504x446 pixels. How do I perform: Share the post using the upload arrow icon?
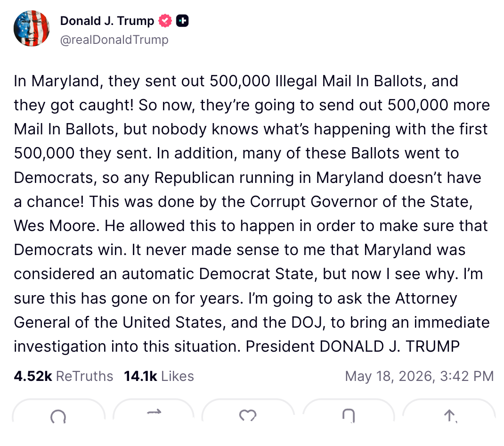pos(449,415)
